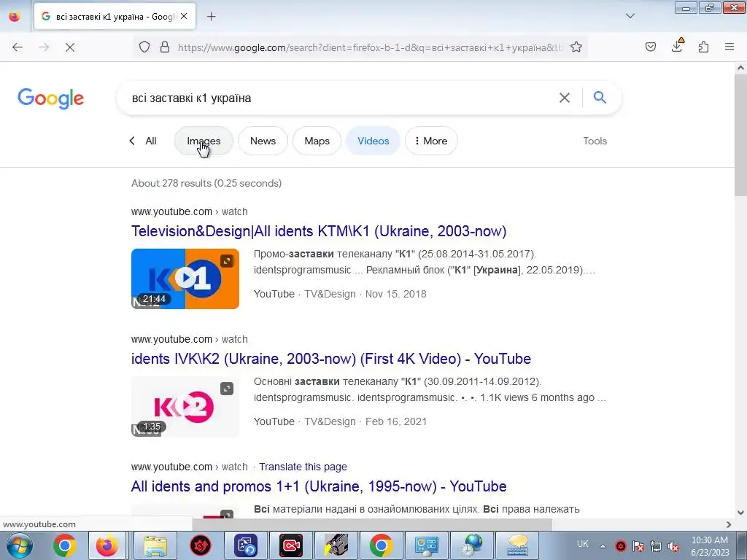Expand the list all tabs chevron
Screen dimensions: 747x560
630,16
